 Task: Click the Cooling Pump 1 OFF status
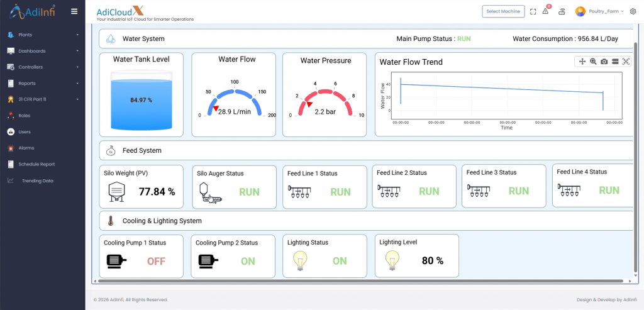click(156, 261)
